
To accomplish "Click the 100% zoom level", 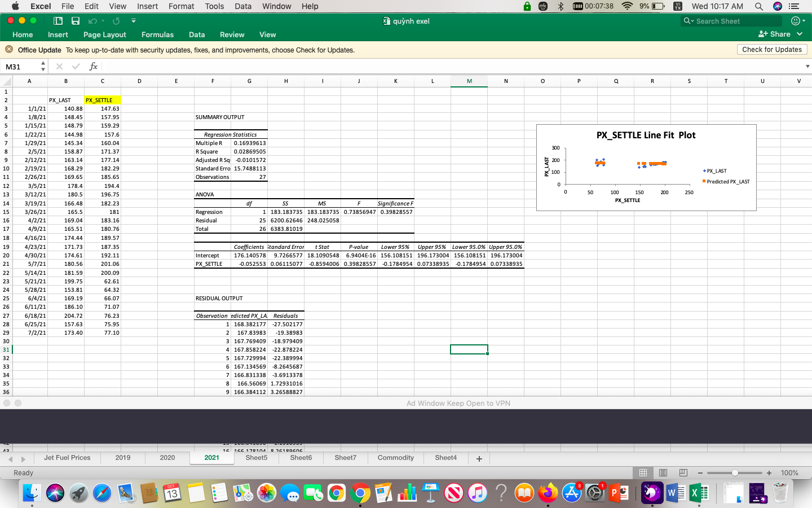I will coord(789,473).
